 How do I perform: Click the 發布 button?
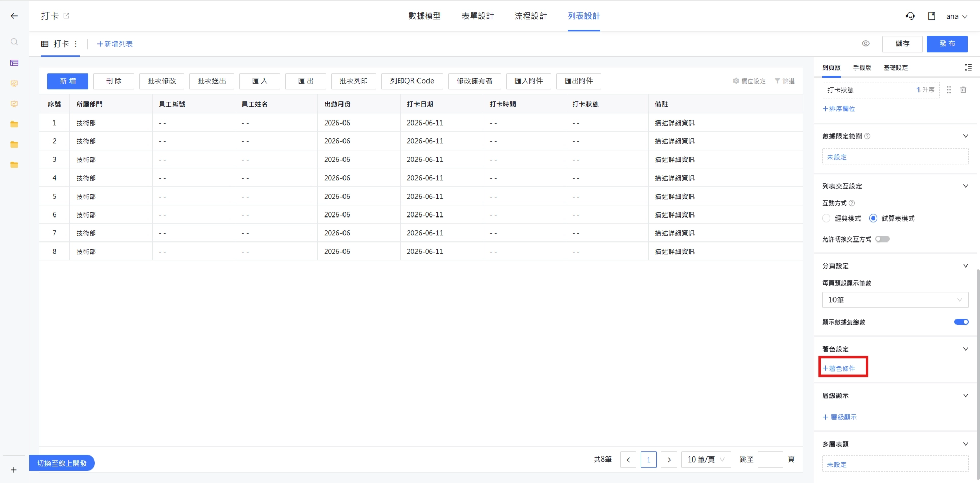(x=947, y=43)
